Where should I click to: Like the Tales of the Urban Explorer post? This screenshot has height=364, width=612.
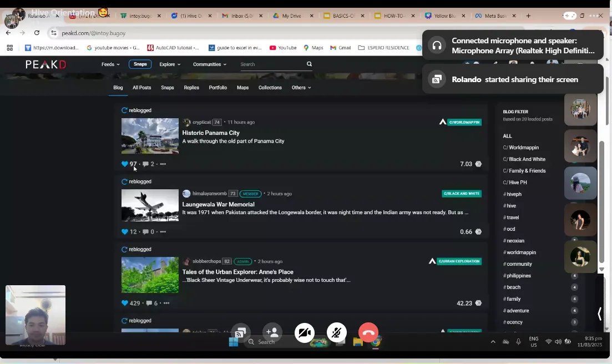tap(124, 303)
